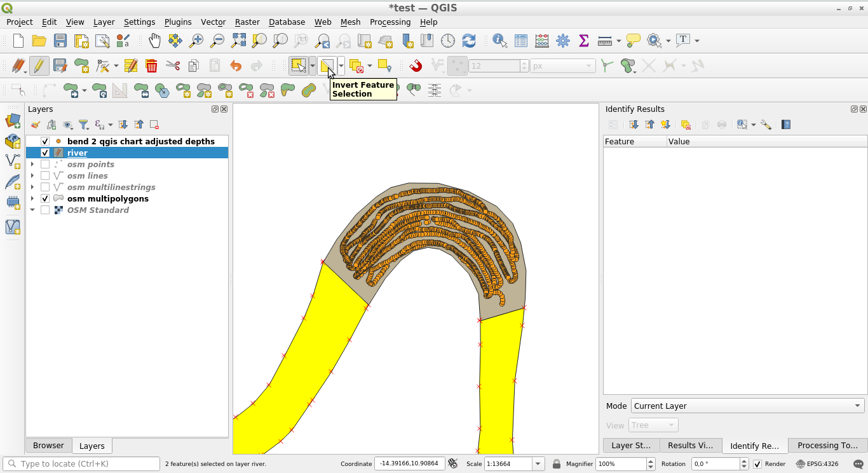Switch to the Layer Styling tab
Screen dimensions: 868x473
coord(631,445)
